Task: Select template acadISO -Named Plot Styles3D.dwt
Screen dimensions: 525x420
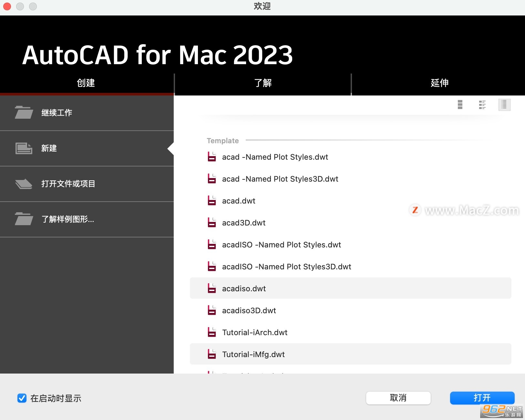Action: pyautogui.click(x=351, y=266)
